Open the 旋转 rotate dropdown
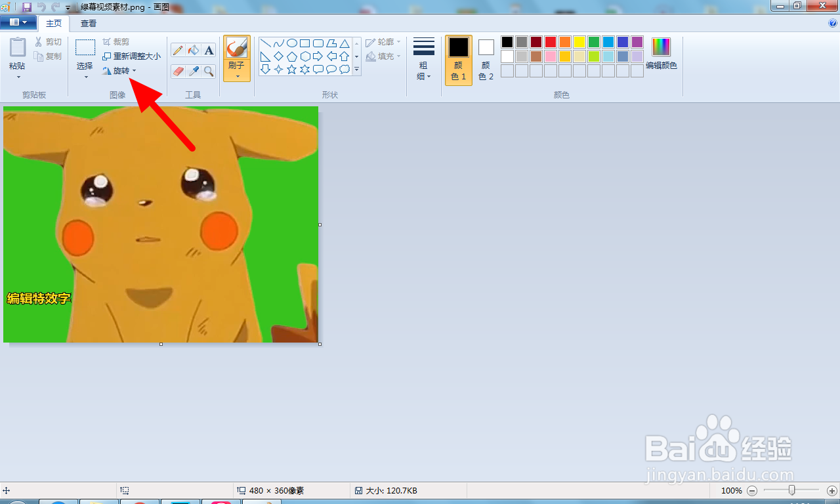The image size is (840, 504). (121, 71)
